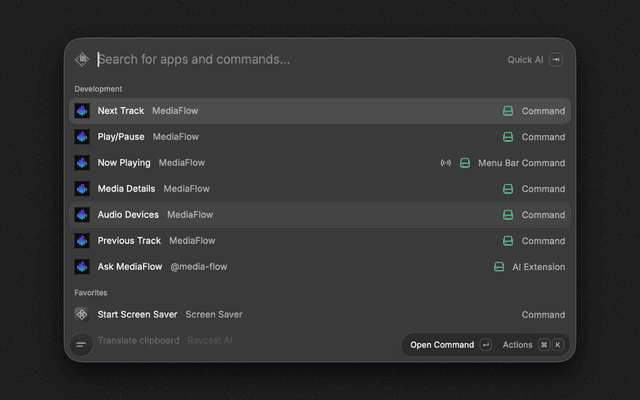Screen dimensions: 640x400
Task: Click the round menu icon at bottom left
Action: point(81,345)
